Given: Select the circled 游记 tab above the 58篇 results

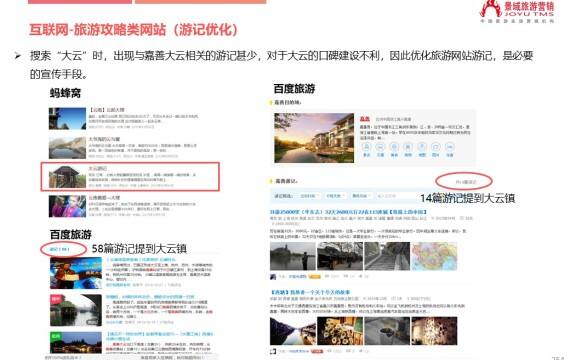Looking at the screenshot, I should click(59, 249).
